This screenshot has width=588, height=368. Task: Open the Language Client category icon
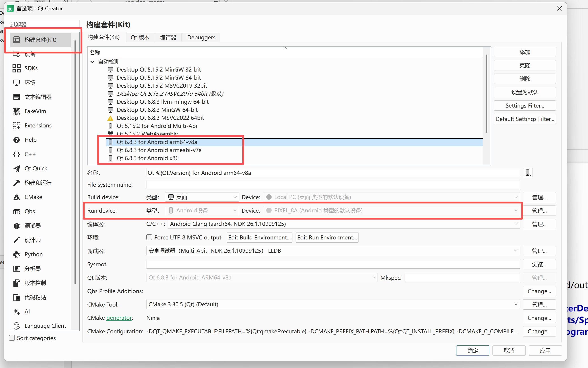pos(16,326)
